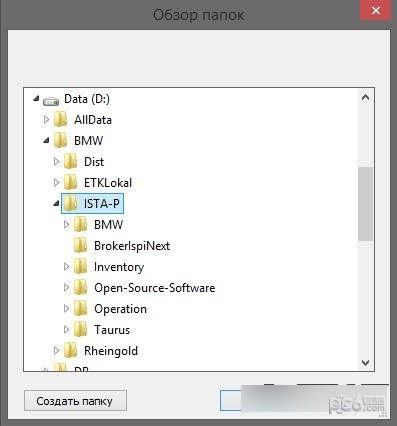Collapse the Data (D:) drive node
This screenshot has width=397, height=426.
(x=36, y=99)
